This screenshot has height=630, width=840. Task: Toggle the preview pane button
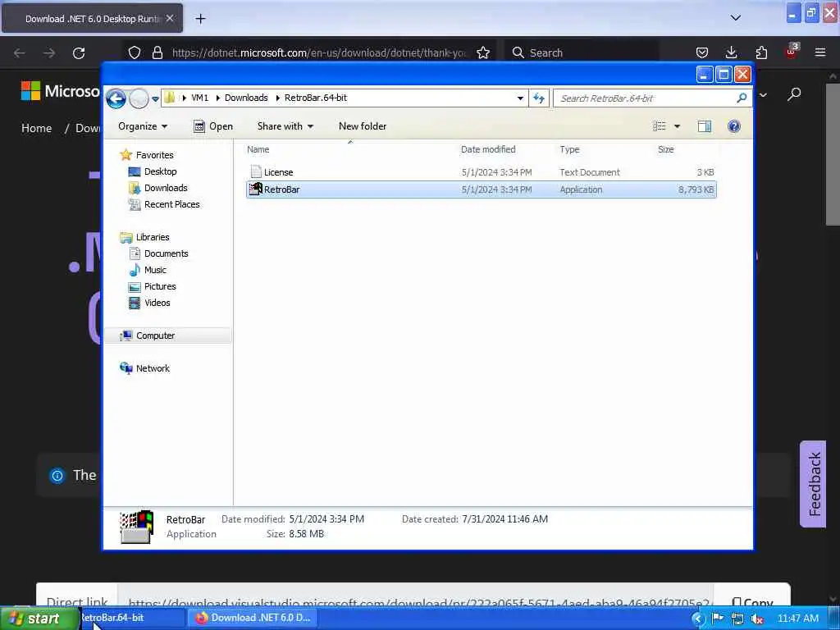click(x=705, y=126)
